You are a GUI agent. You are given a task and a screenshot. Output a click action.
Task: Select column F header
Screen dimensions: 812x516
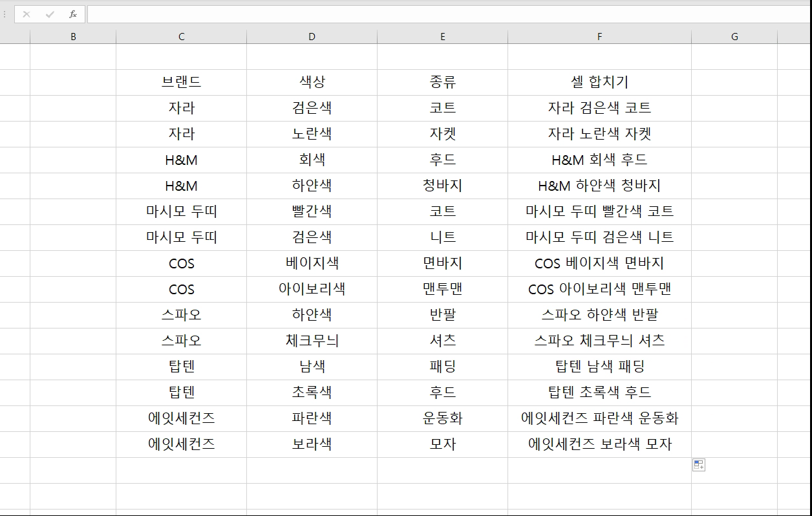click(x=599, y=37)
